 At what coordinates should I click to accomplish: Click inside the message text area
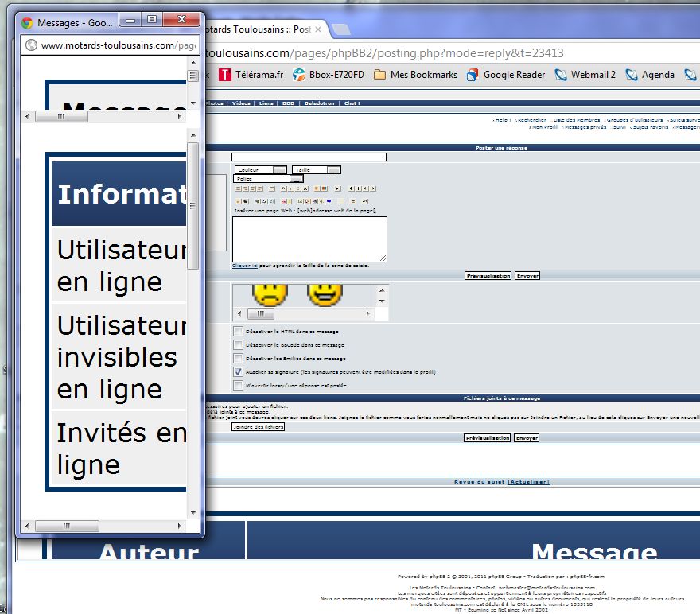coord(309,238)
